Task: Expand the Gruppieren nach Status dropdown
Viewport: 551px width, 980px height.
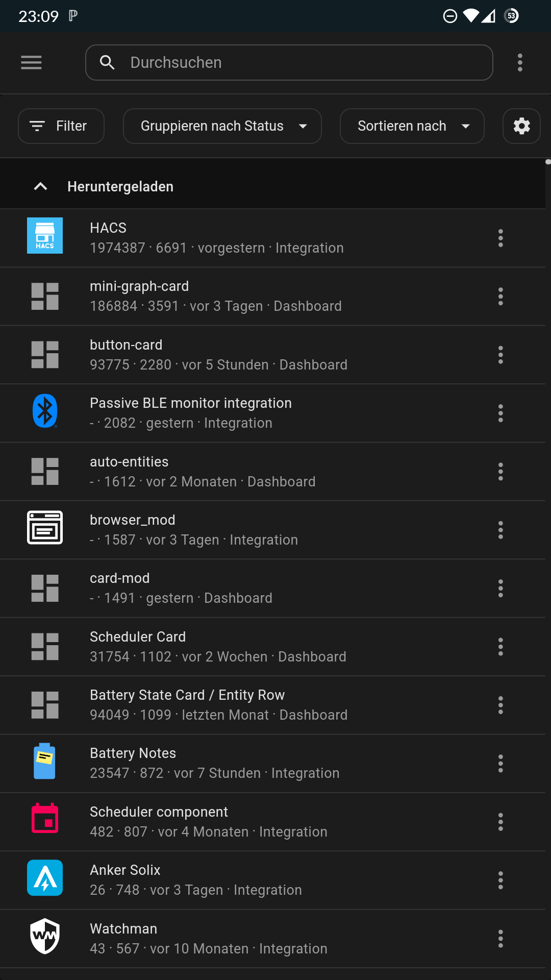Action: pos(222,126)
